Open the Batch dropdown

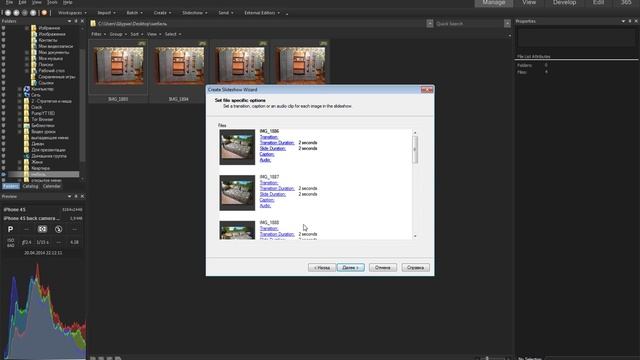134,13
